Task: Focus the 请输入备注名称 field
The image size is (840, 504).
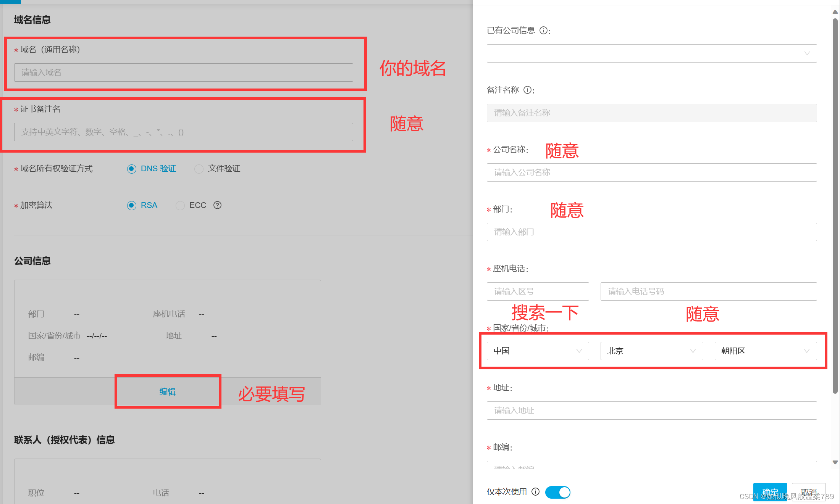Action: click(652, 113)
